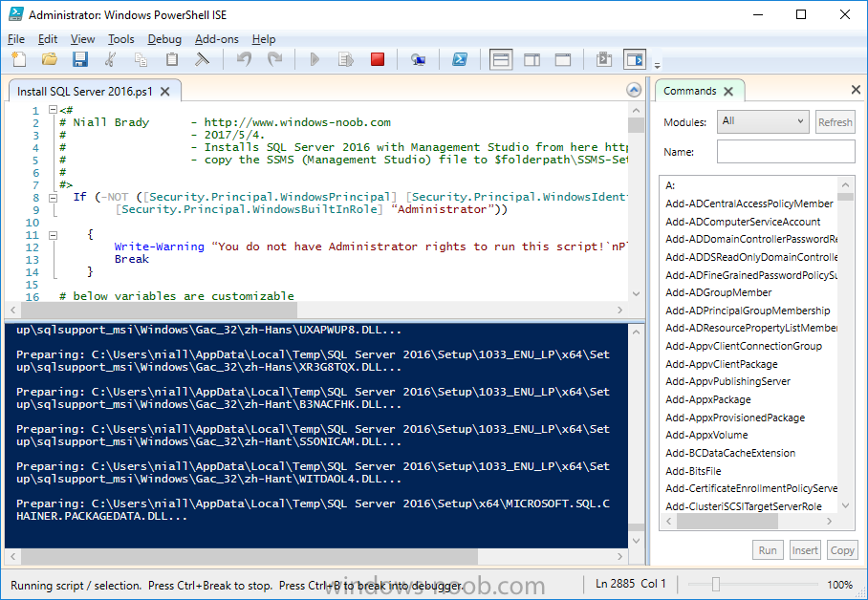Click the Refresh button
868x600 pixels.
point(835,122)
